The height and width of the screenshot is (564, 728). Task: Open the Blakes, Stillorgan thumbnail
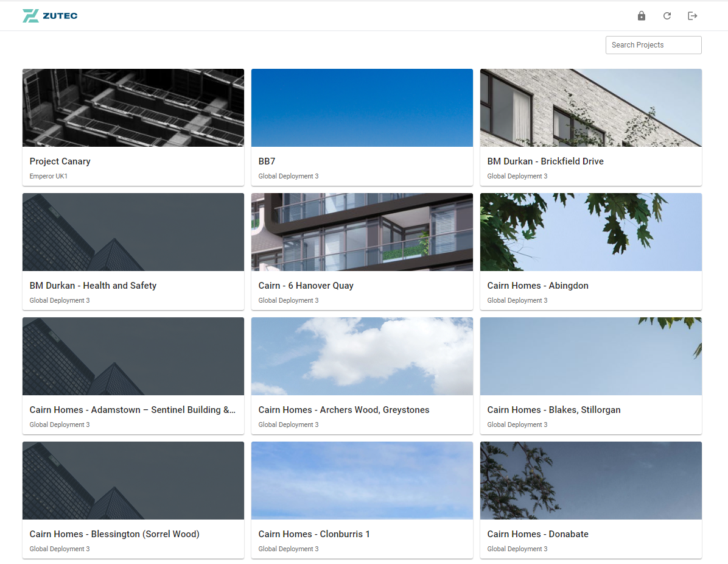[591, 356]
